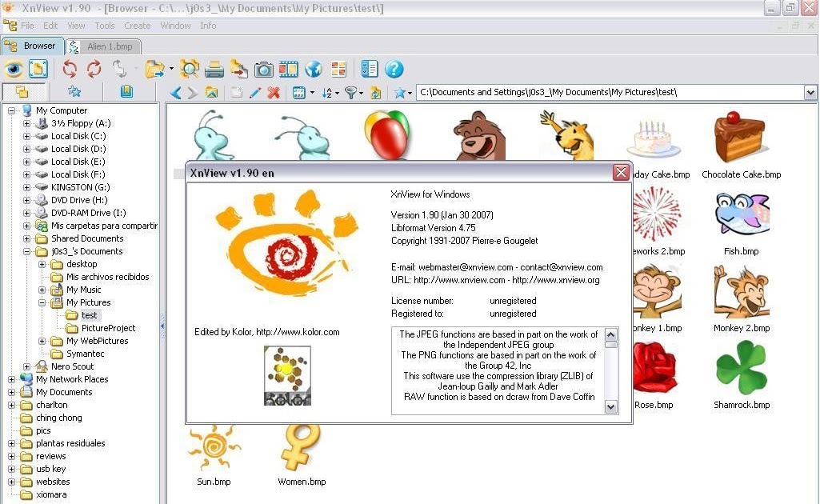Image resolution: width=820 pixels, height=504 pixels.
Task: Click the folder path address field
Action: coord(610,93)
